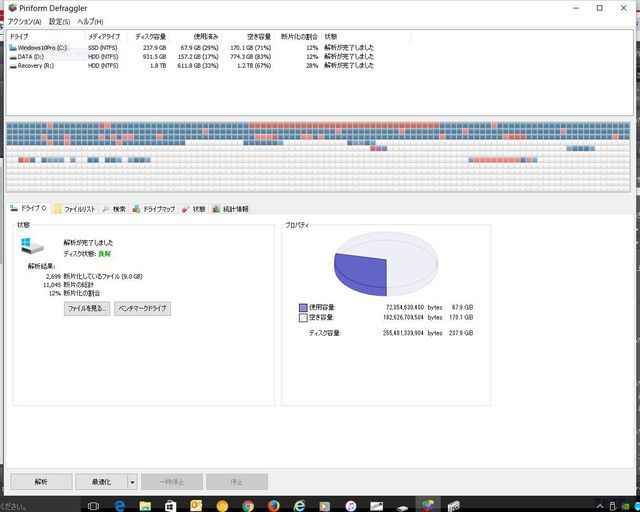Viewport: 640px width, 512px height.
Task: Minimize the Defraggler window
Action: tap(576, 8)
